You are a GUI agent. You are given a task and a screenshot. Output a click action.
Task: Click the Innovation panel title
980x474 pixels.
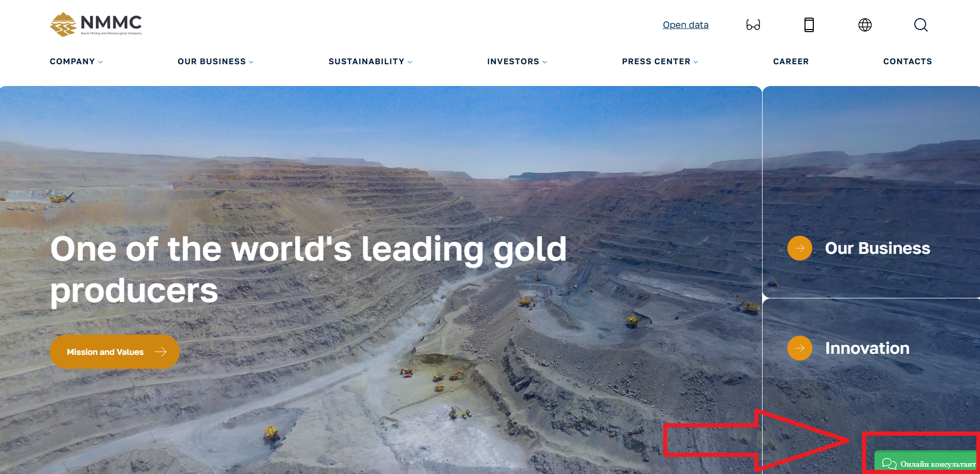pos(867,348)
